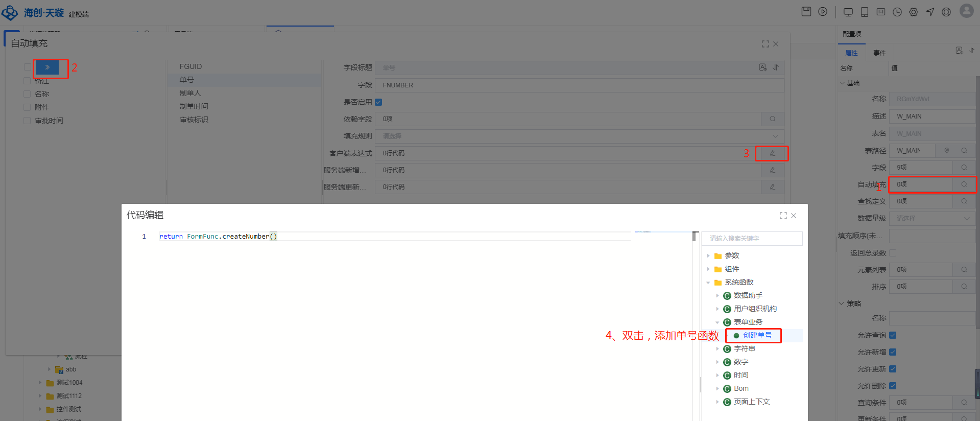The width and height of the screenshot is (980, 421).
Task: Toggle the 是否启用 checkbox
Action: [x=378, y=102]
